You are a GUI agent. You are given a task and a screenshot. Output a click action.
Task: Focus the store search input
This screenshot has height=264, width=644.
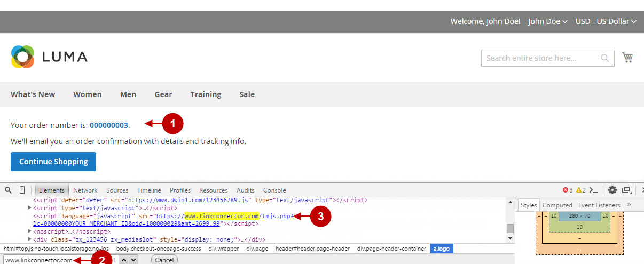point(547,58)
